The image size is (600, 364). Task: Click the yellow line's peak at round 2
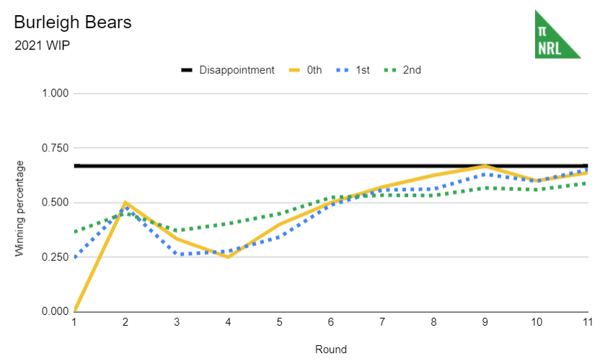125,203
